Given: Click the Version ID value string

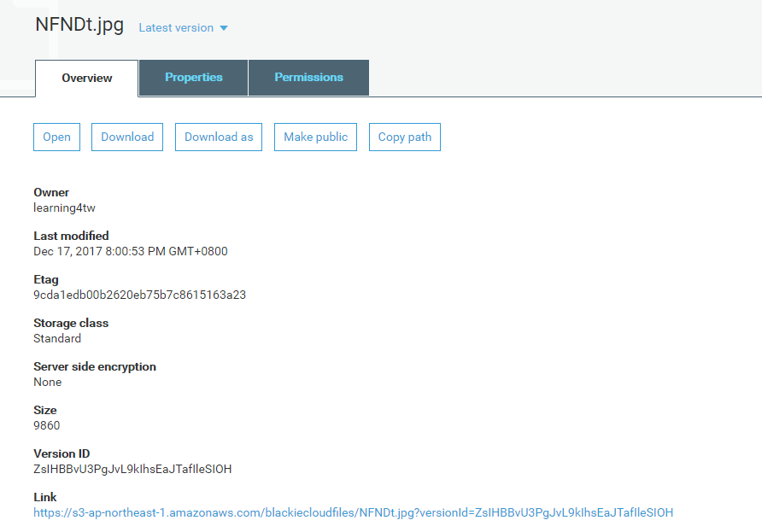Looking at the screenshot, I should coord(132,470).
